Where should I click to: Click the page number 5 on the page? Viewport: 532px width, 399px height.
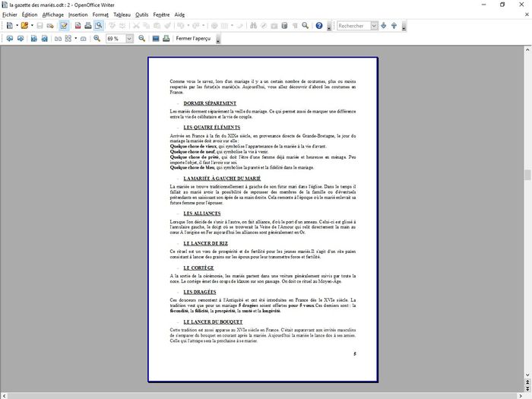click(x=355, y=354)
